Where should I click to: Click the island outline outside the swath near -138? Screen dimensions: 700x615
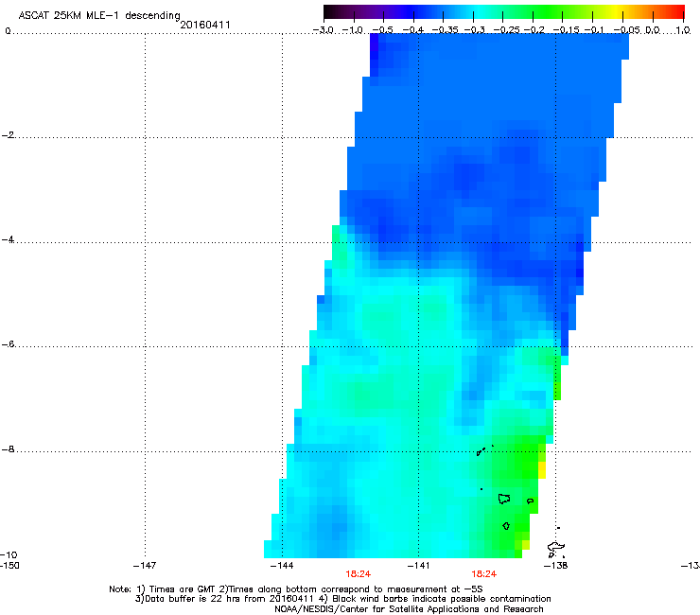555,549
